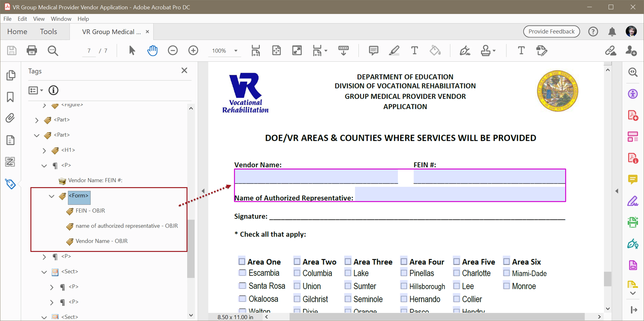Select the Hand pan tool
Viewport: 644px width, 321px height.
click(152, 51)
